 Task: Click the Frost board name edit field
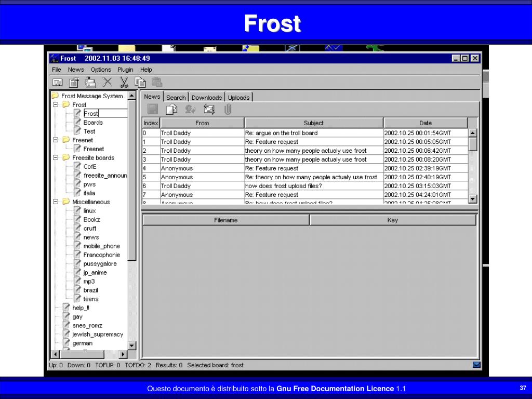[x=105, y=113]
